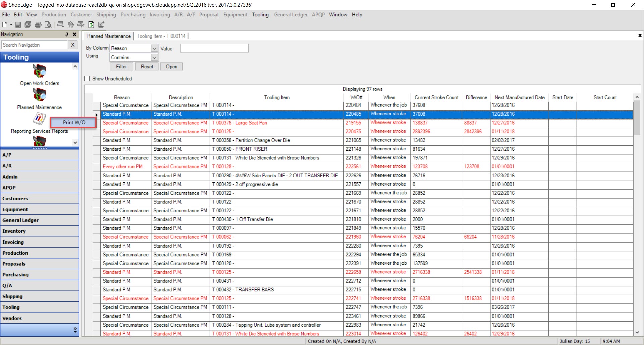Click the New document toolbar icon

(x=5, y=25)
